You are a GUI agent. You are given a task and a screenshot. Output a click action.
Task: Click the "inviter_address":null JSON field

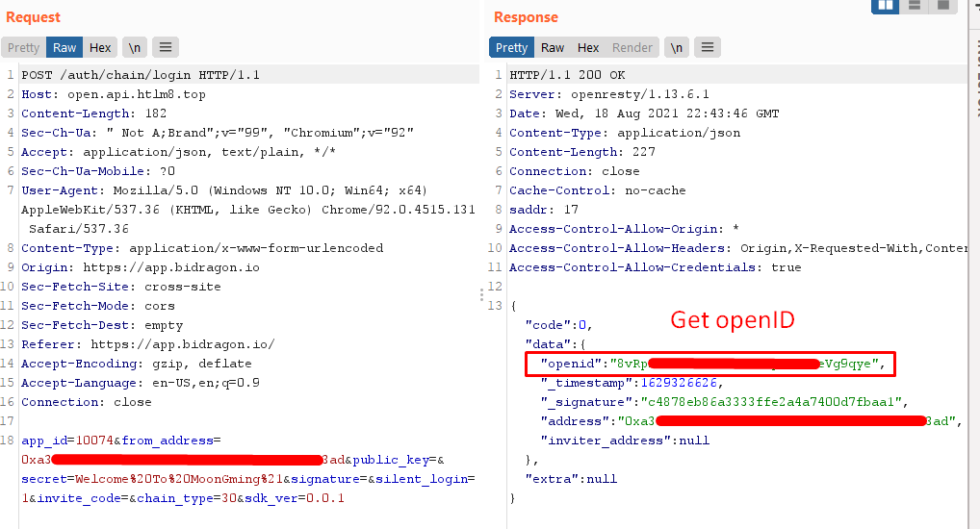(x=625, y=441)
